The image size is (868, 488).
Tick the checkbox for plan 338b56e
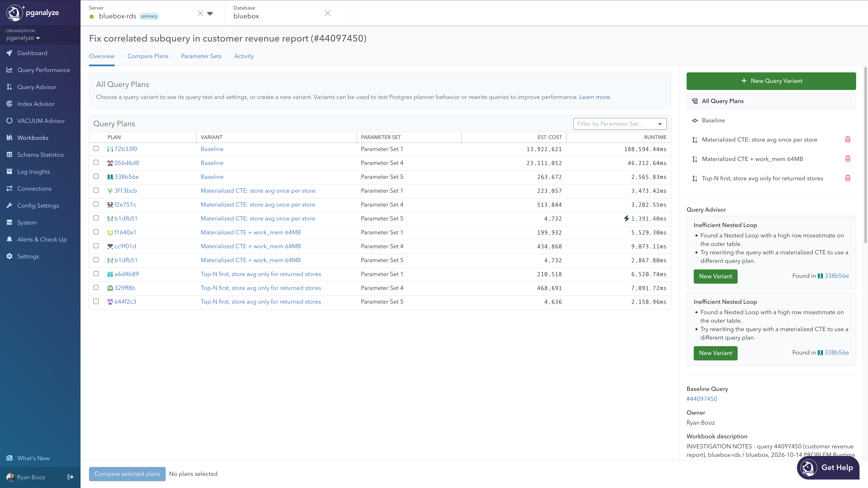coord(96,176)
